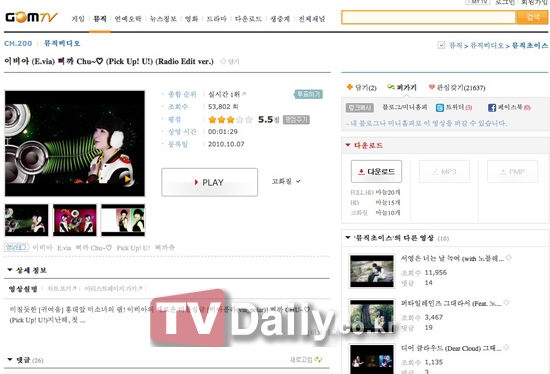This screenshot has height=374, width=550.
Task: Click the 평점주기 rating button
Action: (296, 120)
